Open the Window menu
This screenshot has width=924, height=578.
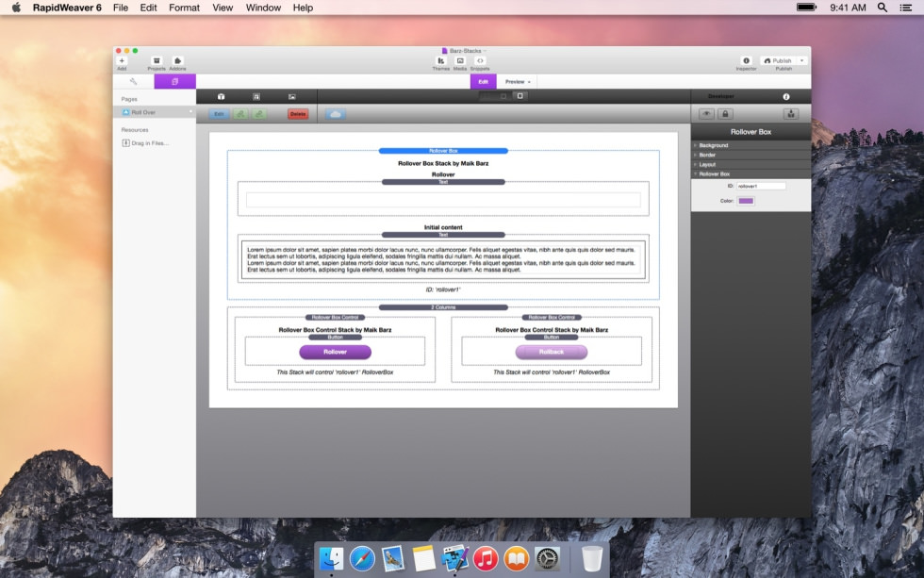263,8
